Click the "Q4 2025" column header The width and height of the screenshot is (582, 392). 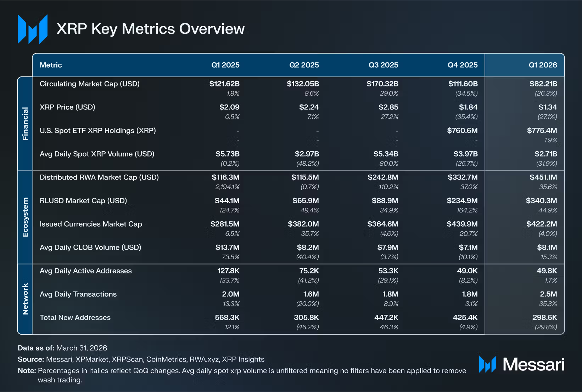(463, 65)
